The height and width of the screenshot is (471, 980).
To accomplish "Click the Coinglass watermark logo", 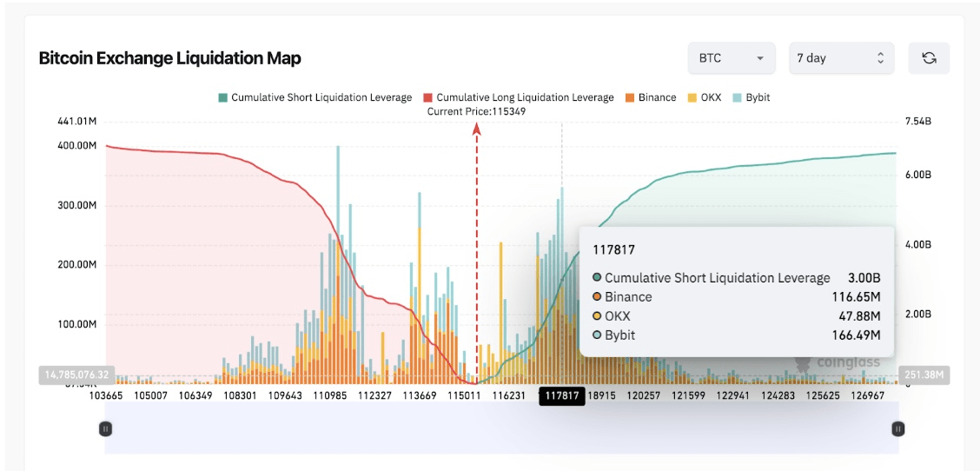I will 838,362.
